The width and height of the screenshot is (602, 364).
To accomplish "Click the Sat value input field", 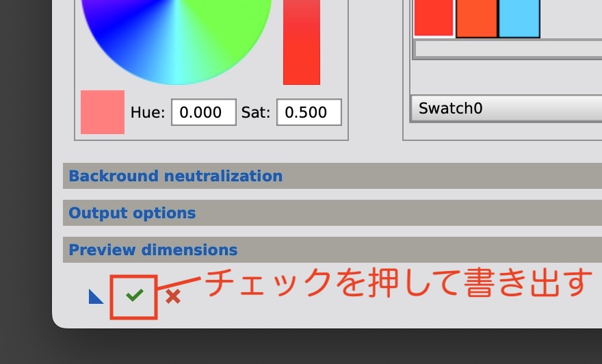I will coord(309,112).
